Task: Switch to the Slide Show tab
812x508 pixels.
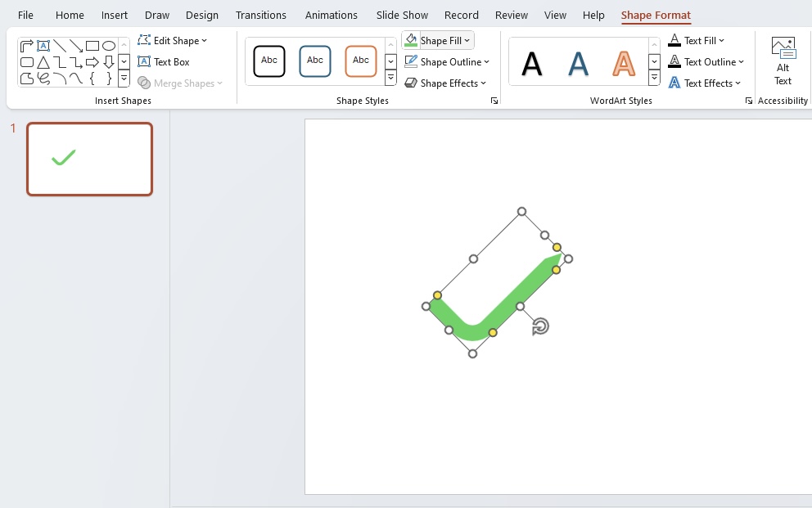Action: (x=403, y=15)
